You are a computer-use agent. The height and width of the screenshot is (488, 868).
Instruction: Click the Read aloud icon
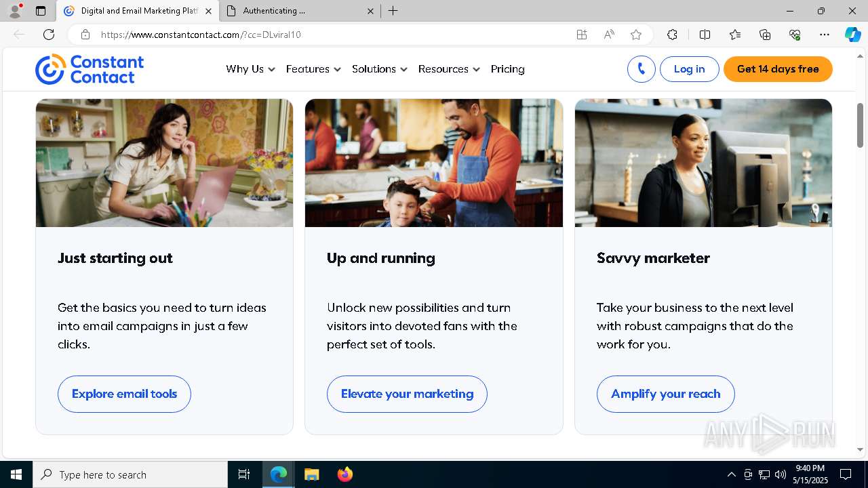tap(609, 35)
